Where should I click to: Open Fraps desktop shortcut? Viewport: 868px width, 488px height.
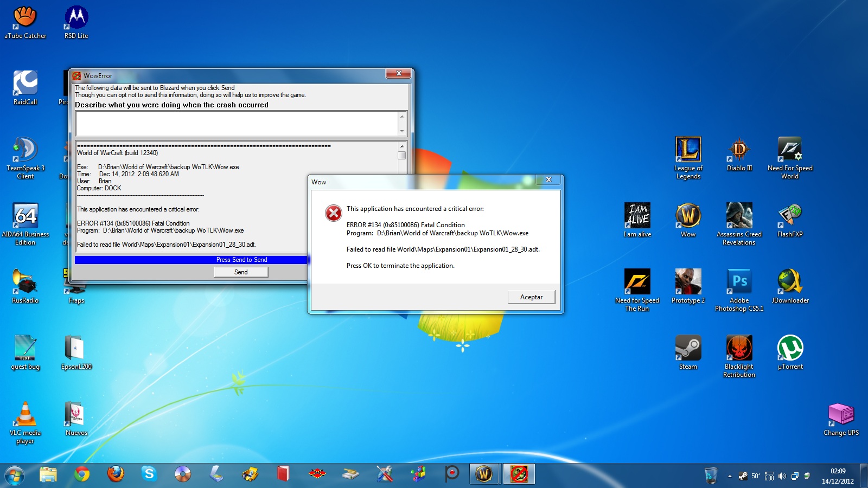click(76, 293)
